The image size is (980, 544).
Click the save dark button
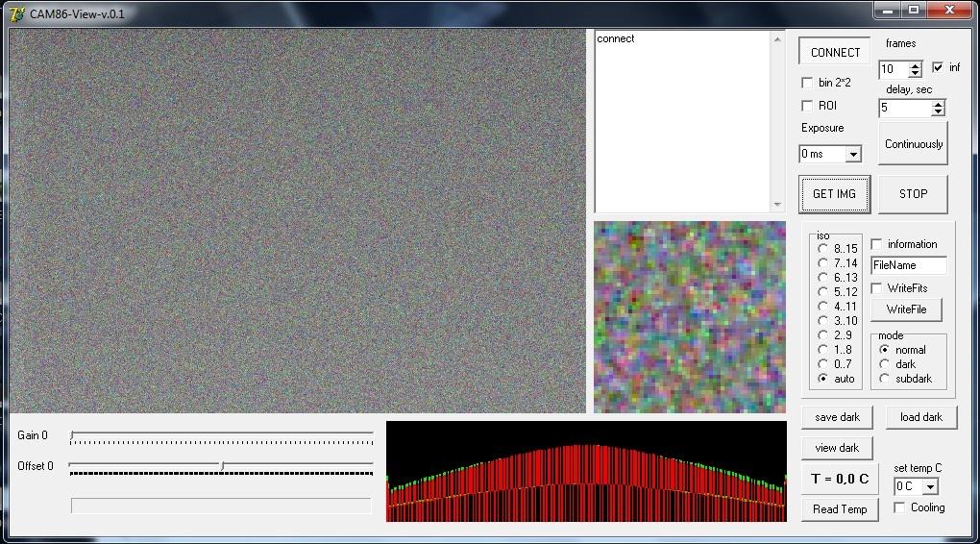tap(837, 417)
